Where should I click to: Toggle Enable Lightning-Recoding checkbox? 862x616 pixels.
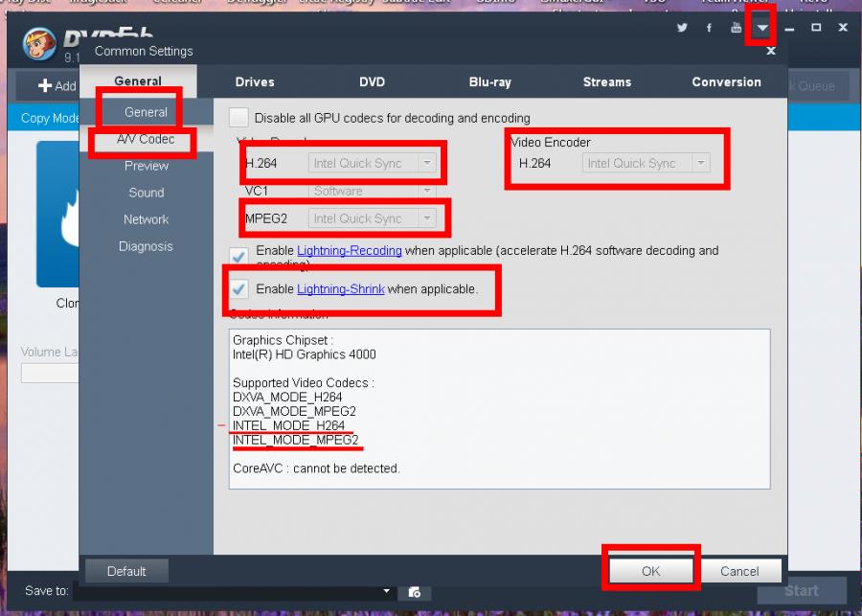[x=238, y=256]
